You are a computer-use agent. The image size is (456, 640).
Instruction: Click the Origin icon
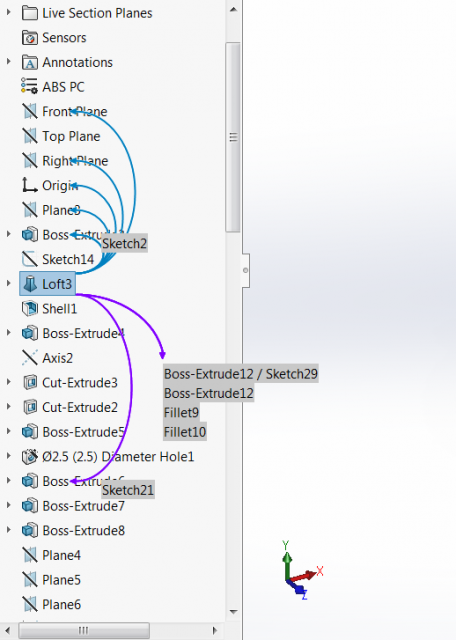point(29,185)
